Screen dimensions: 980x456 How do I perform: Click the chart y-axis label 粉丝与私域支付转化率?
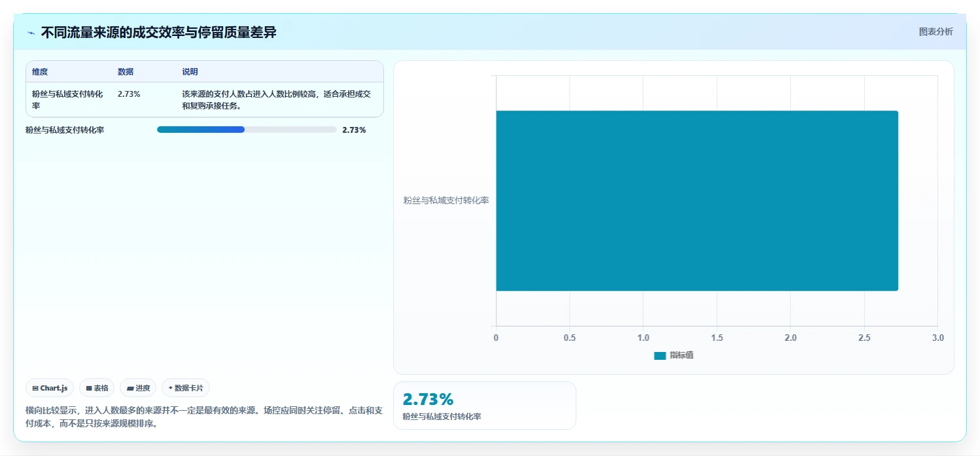click(x=446, y=200)
